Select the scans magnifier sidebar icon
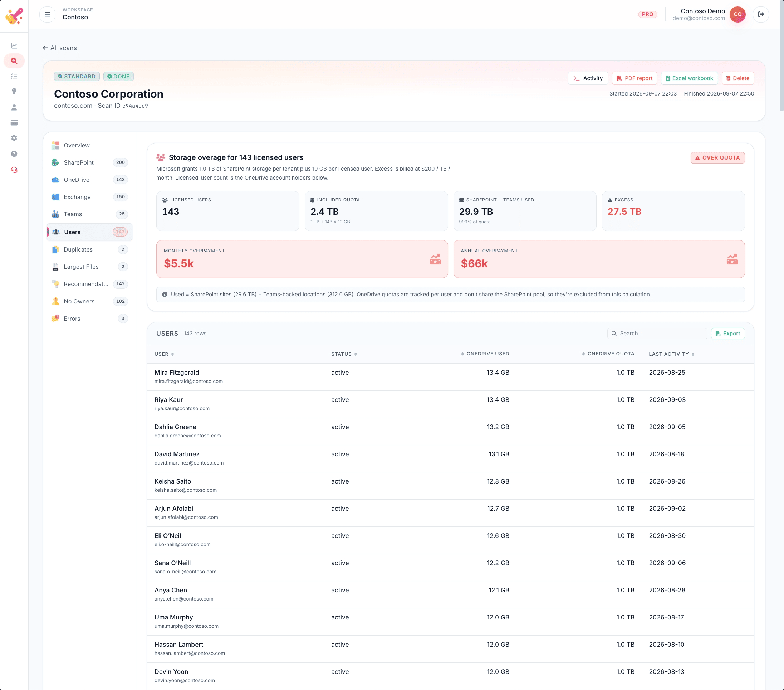Screen dimensions: 784x690 pyautogui.click(x=14, y=60)
